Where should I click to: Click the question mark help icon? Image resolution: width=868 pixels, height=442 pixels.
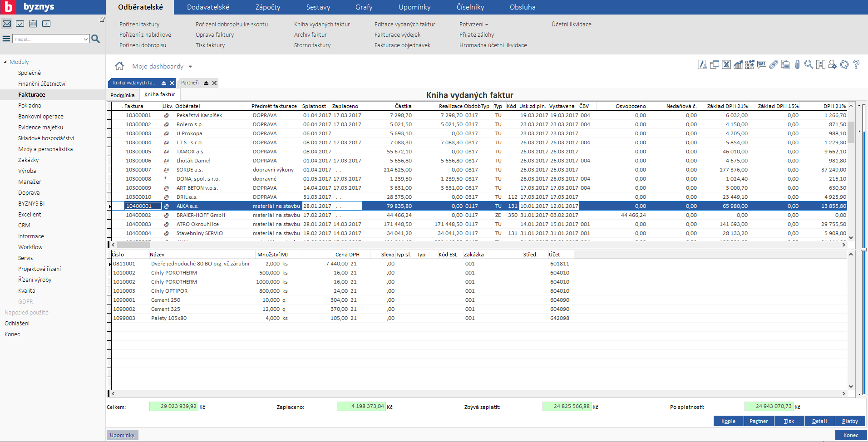[x=856, y=65]
